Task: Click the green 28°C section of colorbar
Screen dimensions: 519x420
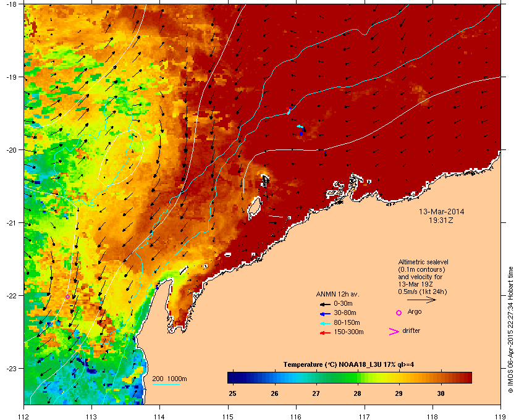Action: [x=357, y=377]
